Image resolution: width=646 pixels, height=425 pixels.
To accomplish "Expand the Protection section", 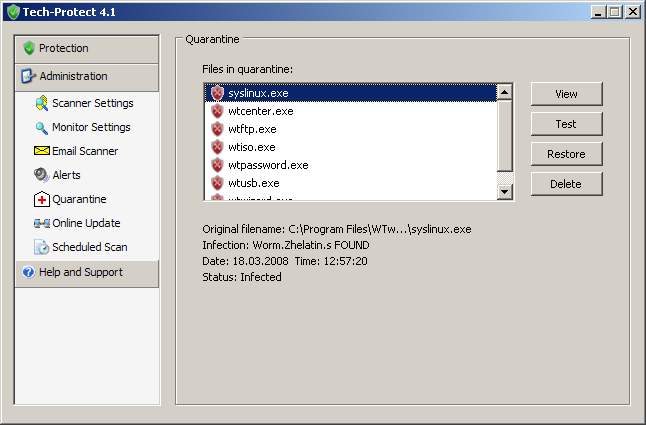I will [87, 48].
